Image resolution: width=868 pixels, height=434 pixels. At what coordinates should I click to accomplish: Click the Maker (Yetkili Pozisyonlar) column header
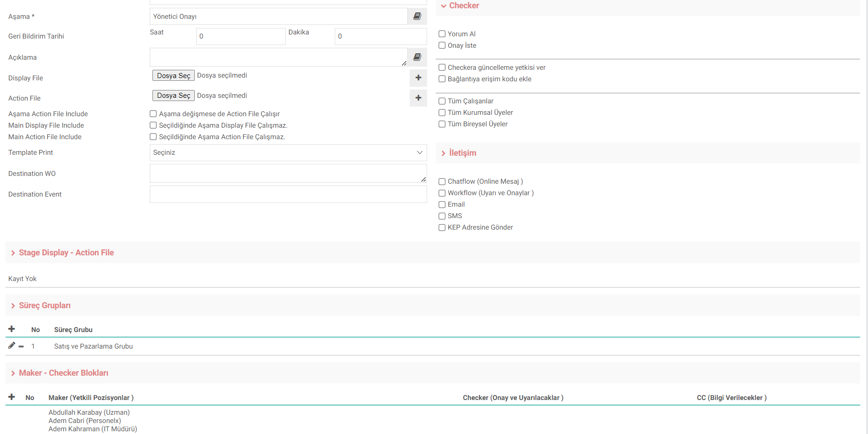91,398
